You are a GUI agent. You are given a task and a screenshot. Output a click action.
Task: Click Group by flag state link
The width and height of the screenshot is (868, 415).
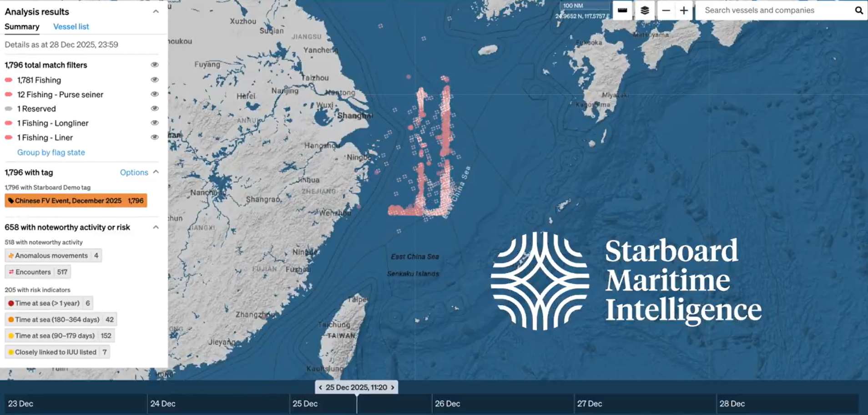51,152
